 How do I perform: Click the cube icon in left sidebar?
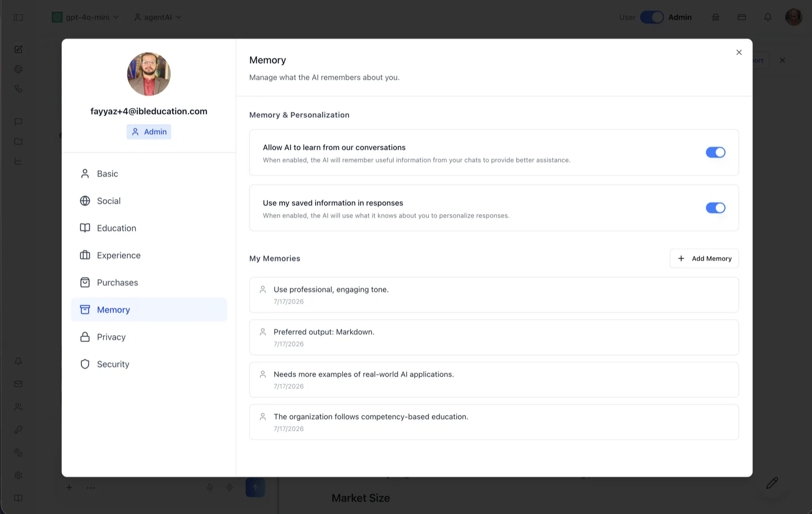[x=18, y=69]
